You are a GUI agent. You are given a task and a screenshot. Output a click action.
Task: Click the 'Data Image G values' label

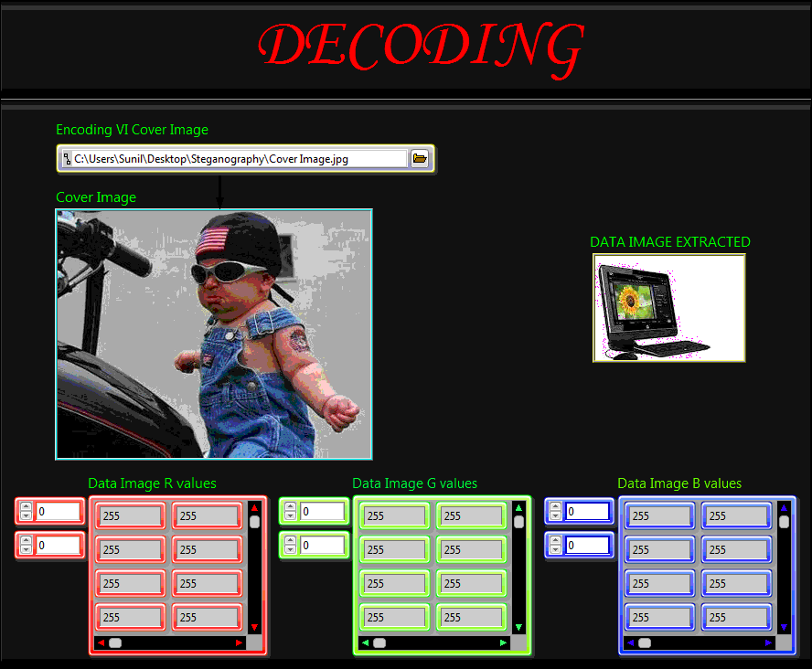415,483
